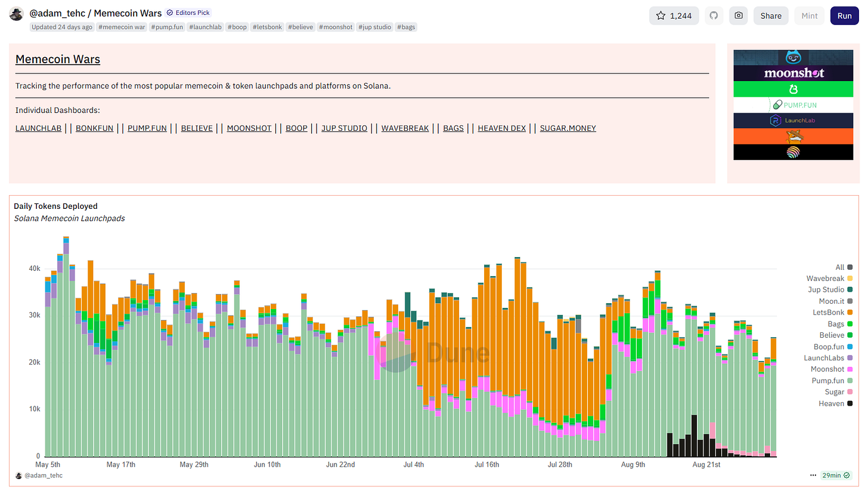Click the Editors Pick badge

(x=188, y=13)
